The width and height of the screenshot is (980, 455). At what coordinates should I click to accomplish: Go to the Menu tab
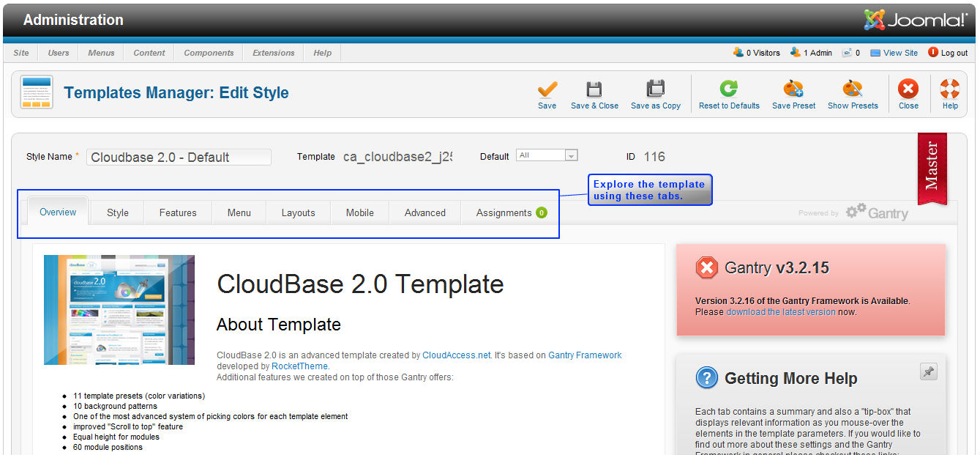239,212
